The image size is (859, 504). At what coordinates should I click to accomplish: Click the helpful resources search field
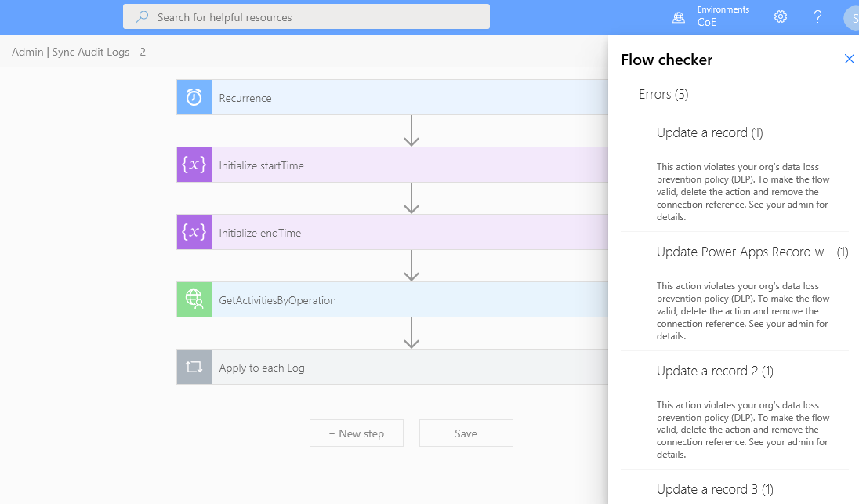(x=306, y=16)
